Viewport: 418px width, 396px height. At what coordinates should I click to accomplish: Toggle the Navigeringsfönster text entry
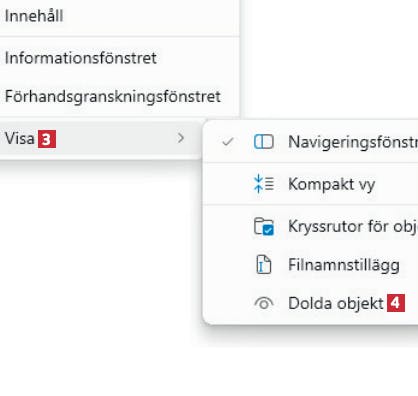(x=353, y=142)
